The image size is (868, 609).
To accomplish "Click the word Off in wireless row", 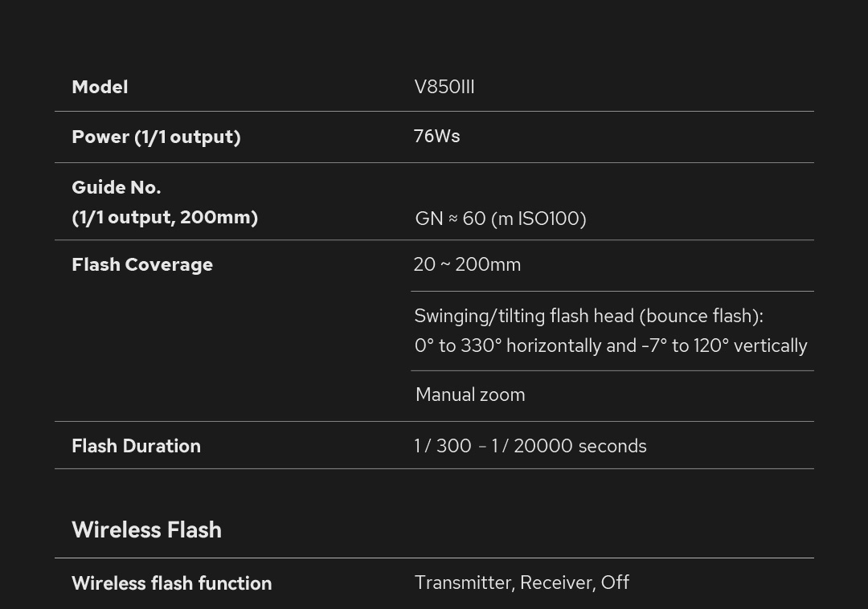I will tap(615, 582).
